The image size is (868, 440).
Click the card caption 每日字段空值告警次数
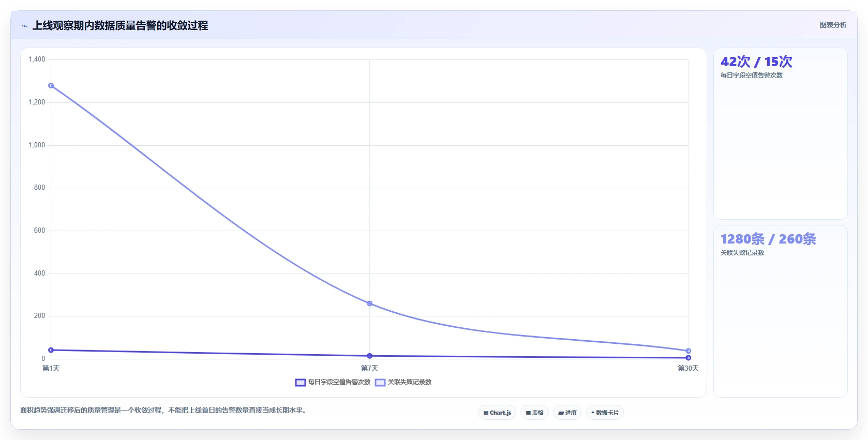pyautogui.click(x=752, y=75)
